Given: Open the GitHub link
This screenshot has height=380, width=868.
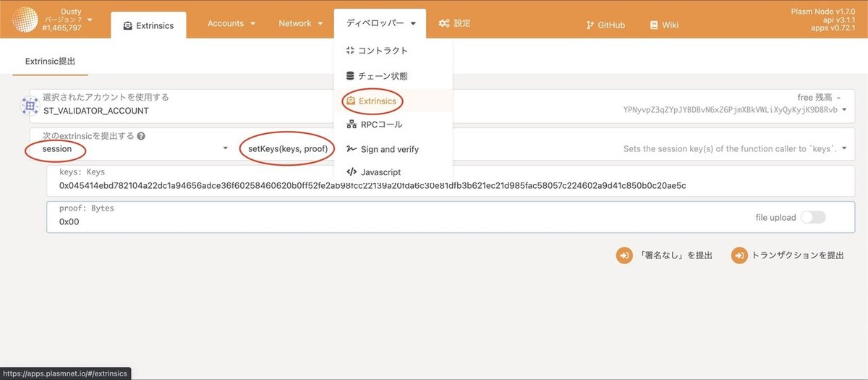Looking at the screenshot, I should [x=605, y=25].
